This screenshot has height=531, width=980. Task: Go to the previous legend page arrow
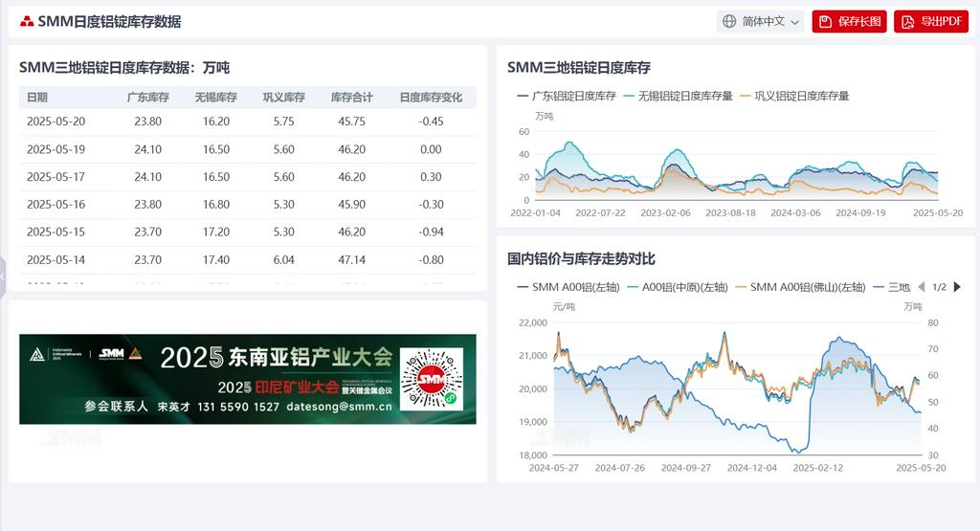click(921, 287)
